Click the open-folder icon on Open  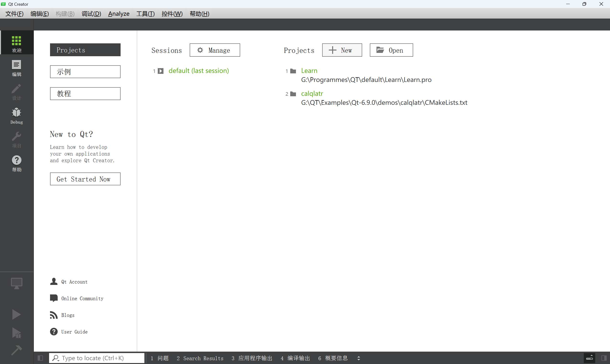(x=380, y=50)
